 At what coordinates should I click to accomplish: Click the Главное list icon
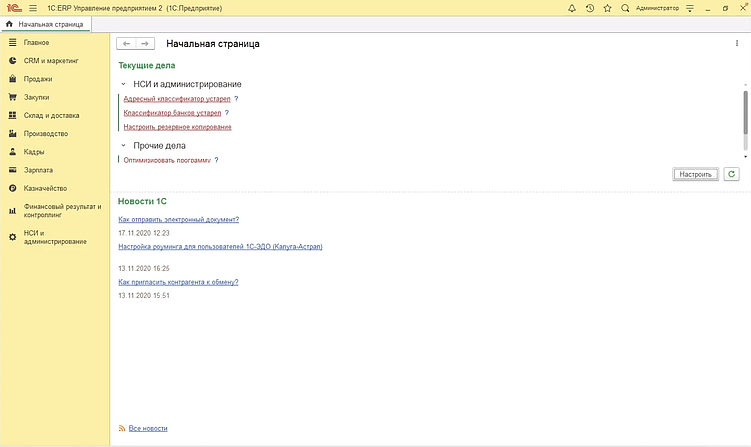pos(13,43)
